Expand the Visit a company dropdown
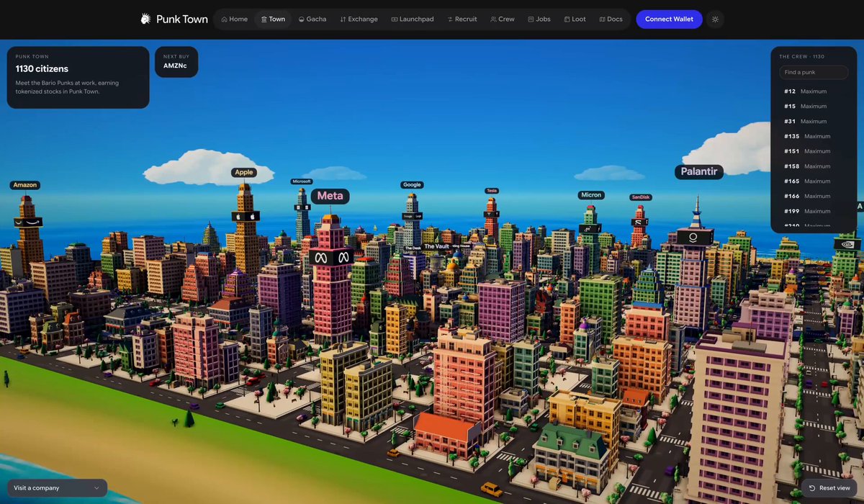Viewport: 864px width, 504px height. (x=57, y=488)
